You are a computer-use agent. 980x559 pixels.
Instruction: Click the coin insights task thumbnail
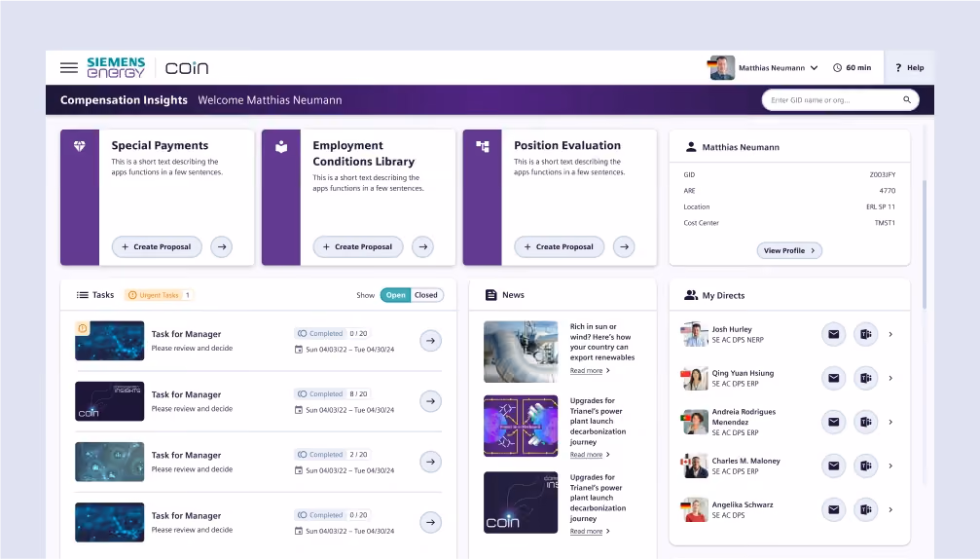(x=109, y=401)
